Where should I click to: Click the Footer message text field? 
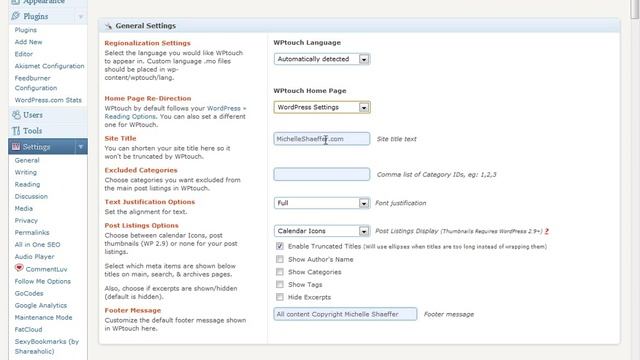tap(345, 314)
